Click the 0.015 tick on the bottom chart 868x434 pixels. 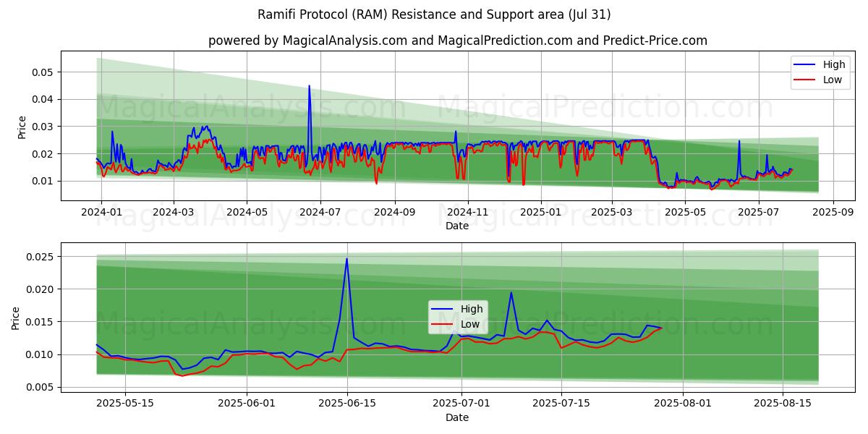(x=41, y=322)
